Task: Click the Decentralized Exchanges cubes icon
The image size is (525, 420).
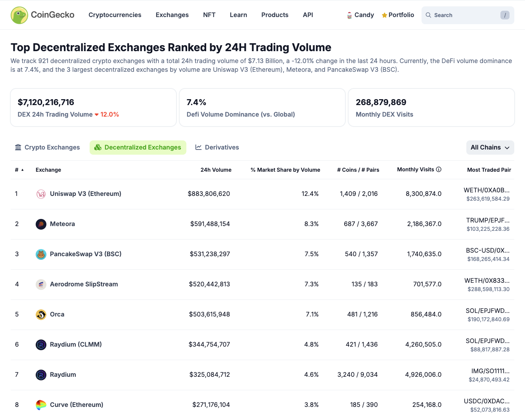Action: [98, 147]
